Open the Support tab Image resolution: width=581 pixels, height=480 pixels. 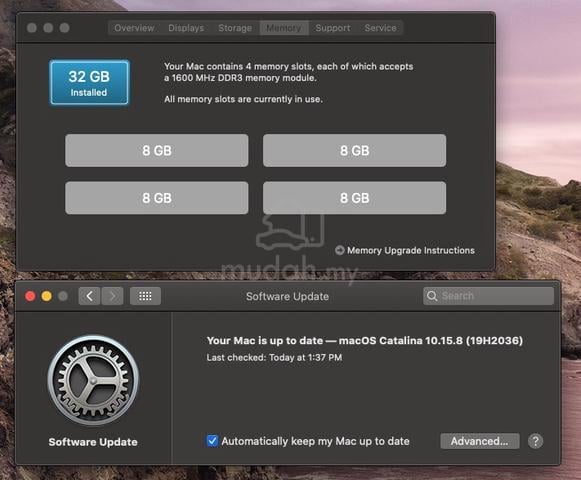pos(333,28)
